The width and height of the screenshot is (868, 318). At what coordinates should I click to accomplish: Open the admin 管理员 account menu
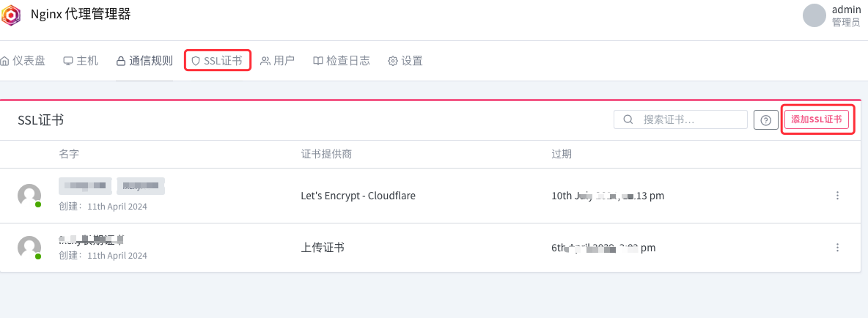tap(847, 15)
